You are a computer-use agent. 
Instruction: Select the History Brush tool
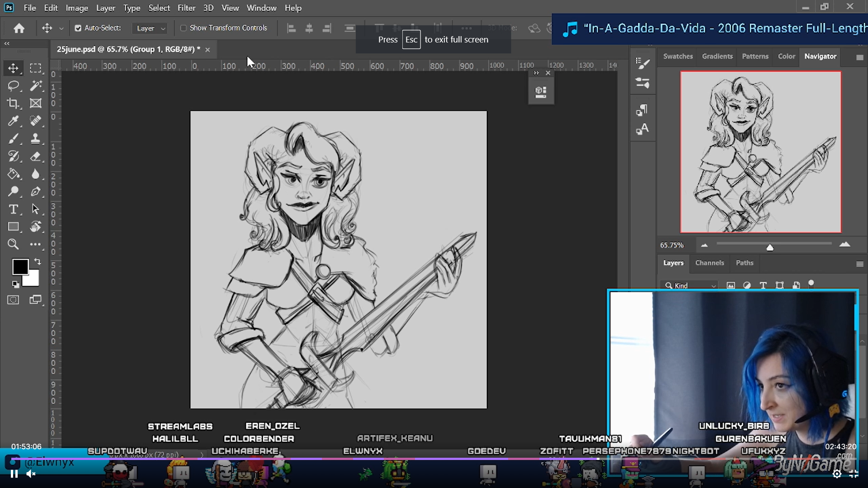point(13,156)
